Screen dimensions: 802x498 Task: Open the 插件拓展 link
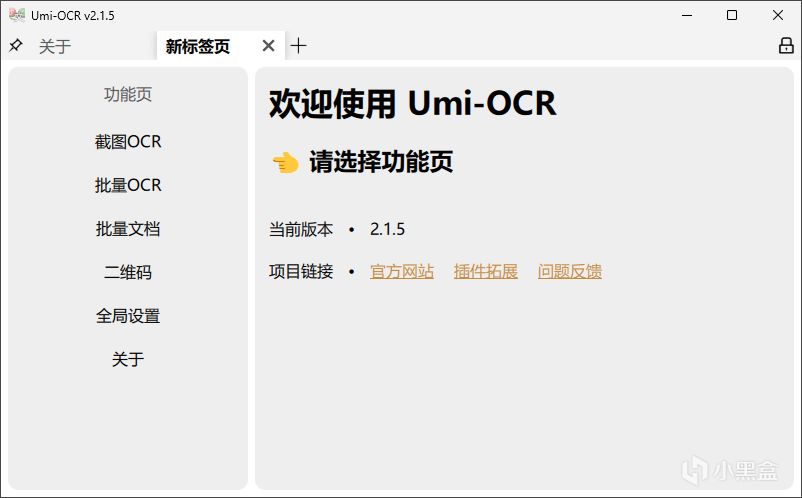[485, 271]
